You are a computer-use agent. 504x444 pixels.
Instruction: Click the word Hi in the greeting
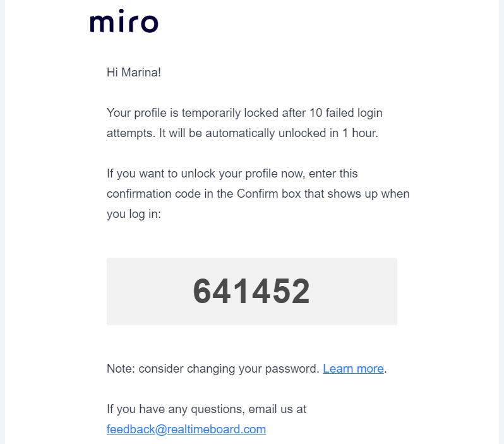(113, 73)
